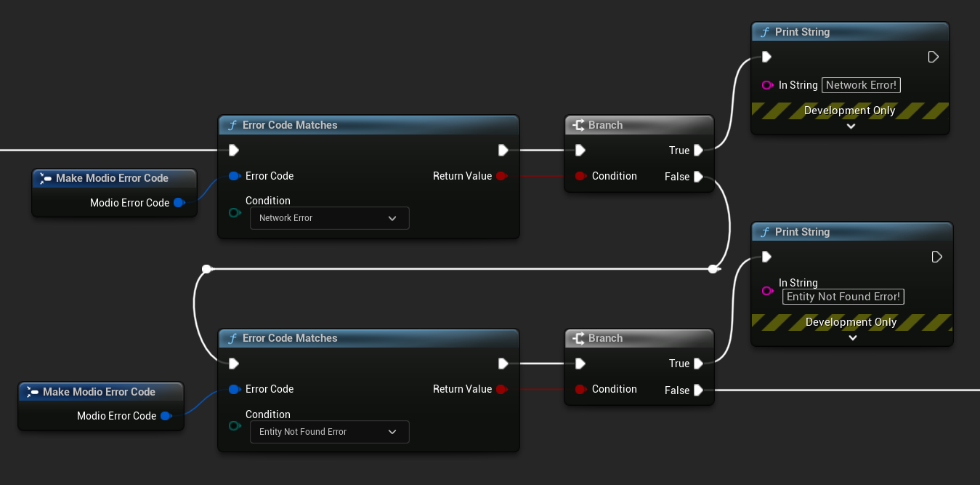This screenshot has height=485, width=980.
Task: Select the upper Make Modio Error Code node title
Action: point(112,178)
